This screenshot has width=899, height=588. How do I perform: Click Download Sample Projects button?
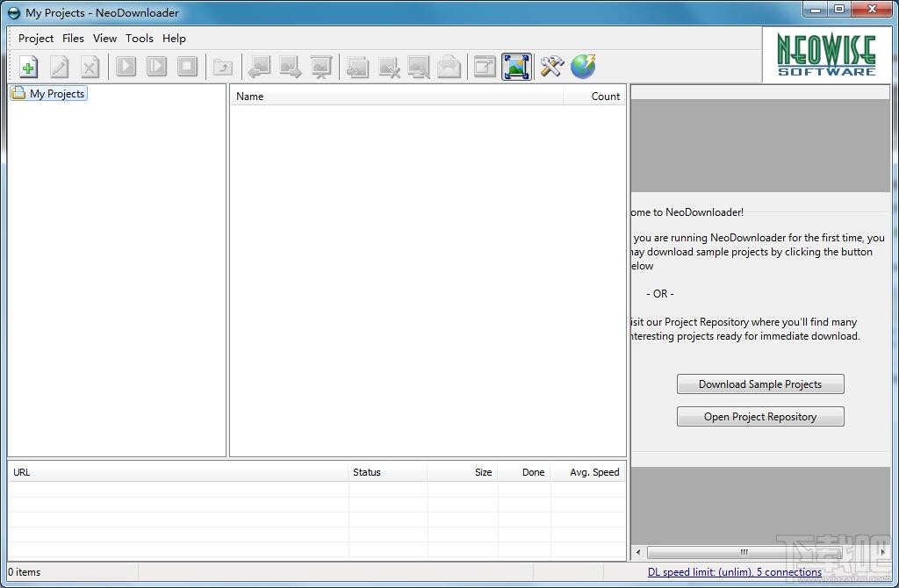760,384
